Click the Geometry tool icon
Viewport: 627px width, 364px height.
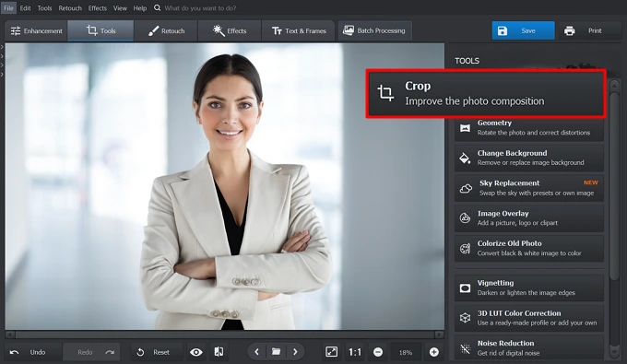465,128
